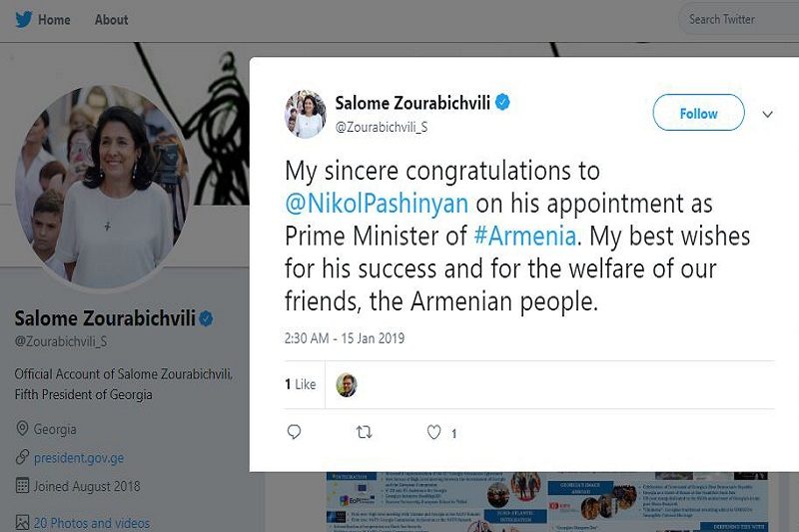Screen dimensions: 799x532
Task: Expand the tweet options chevron
Action: click(767, 114)
